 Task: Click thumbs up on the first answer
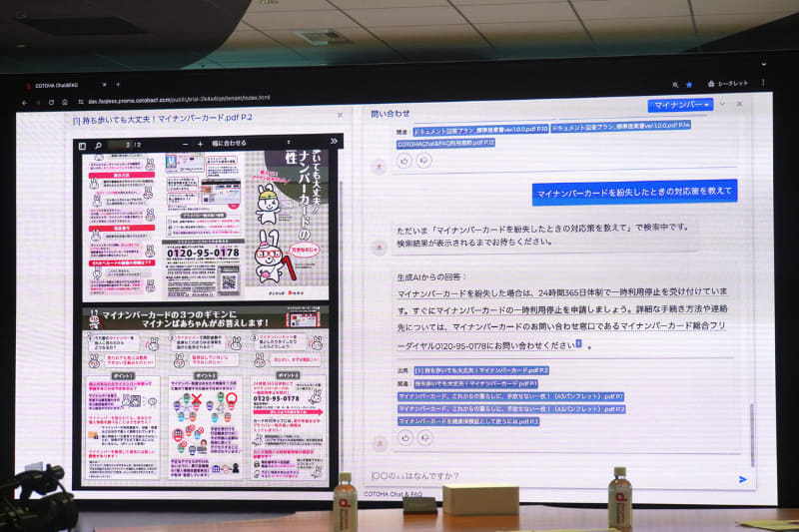[x=404, y=162]
